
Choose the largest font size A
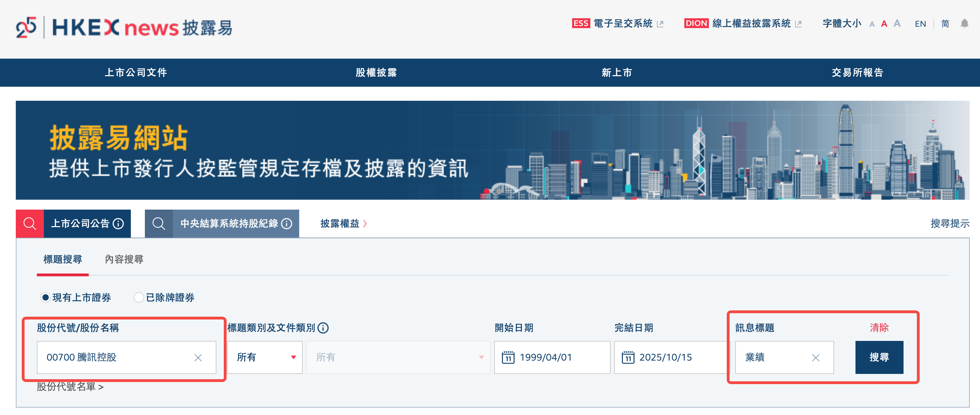(897, 24)
